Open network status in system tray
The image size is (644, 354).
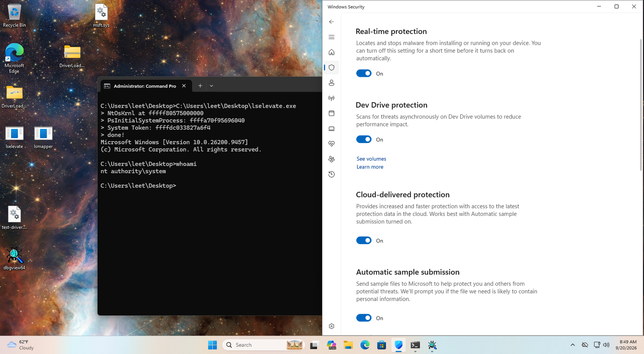tap(597, 345)
